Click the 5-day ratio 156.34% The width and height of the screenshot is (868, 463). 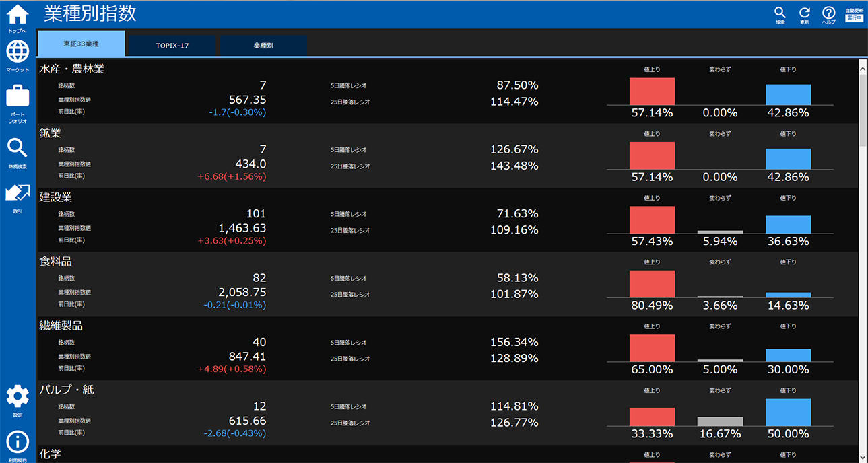click(x=514, y=343)
